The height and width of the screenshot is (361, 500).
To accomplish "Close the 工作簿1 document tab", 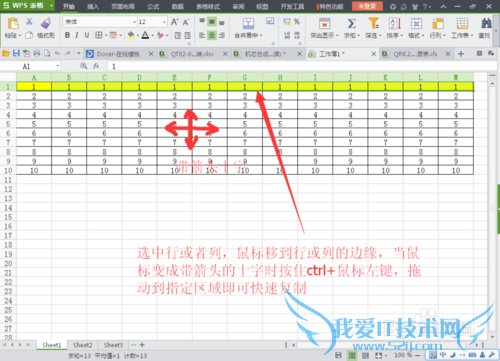I will 373,54.
